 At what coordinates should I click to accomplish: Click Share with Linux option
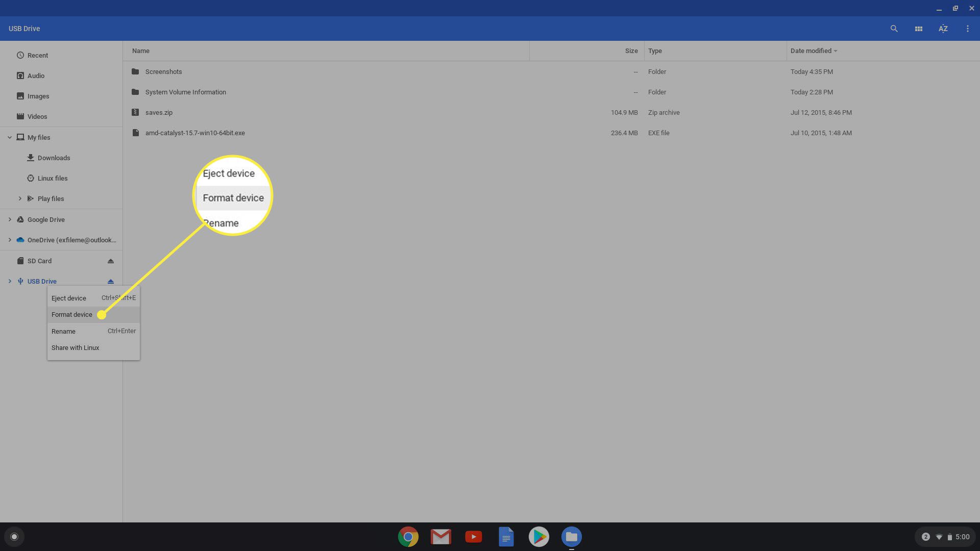pyautogui.click(x=76, y=348)
